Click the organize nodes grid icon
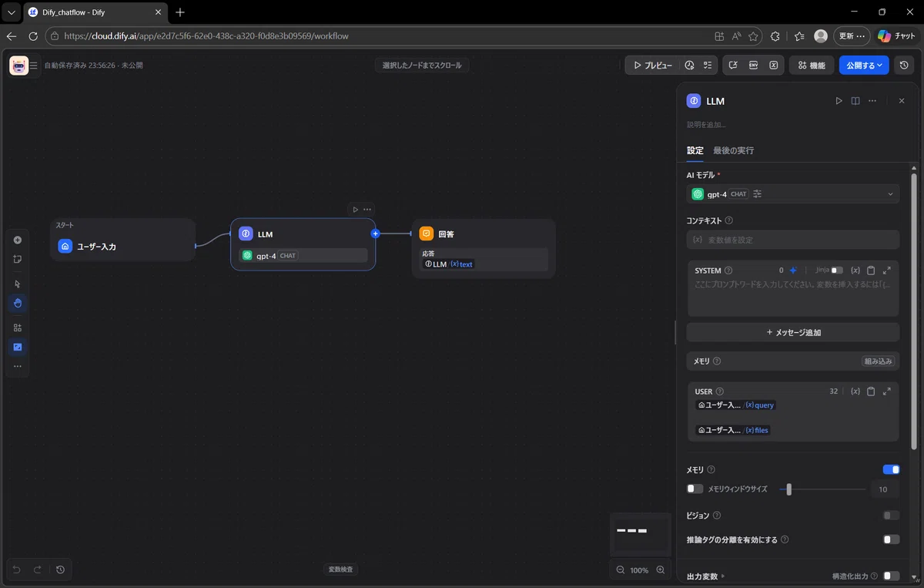 (x=18, y=328)
